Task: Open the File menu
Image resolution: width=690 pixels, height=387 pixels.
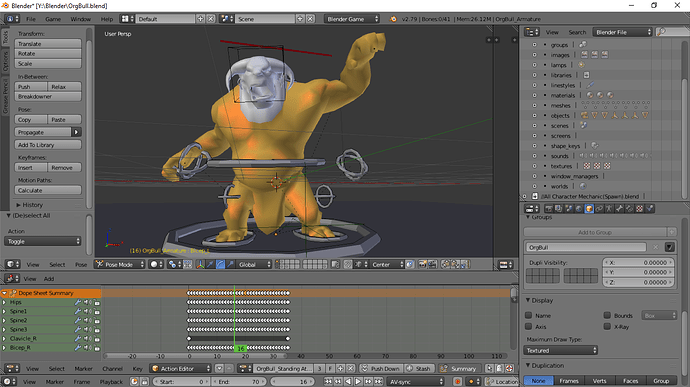Action: [31, 19]
